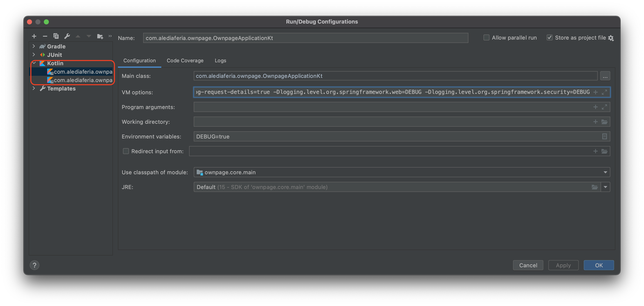Enable the Allow parallel run checkbox

tap(486, 38)
